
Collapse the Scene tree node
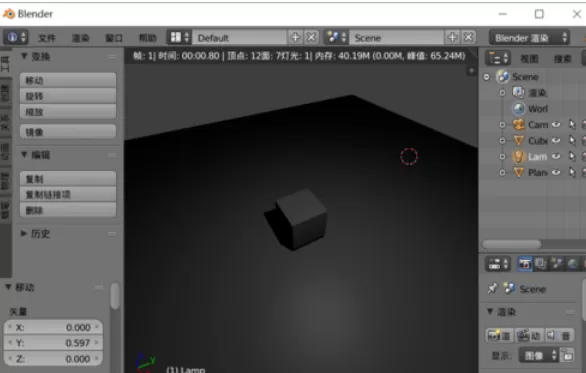coord(486,77)
